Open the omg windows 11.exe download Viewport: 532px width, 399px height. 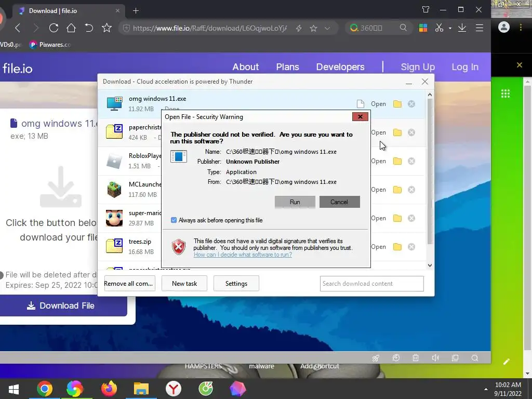click(378, 104)
